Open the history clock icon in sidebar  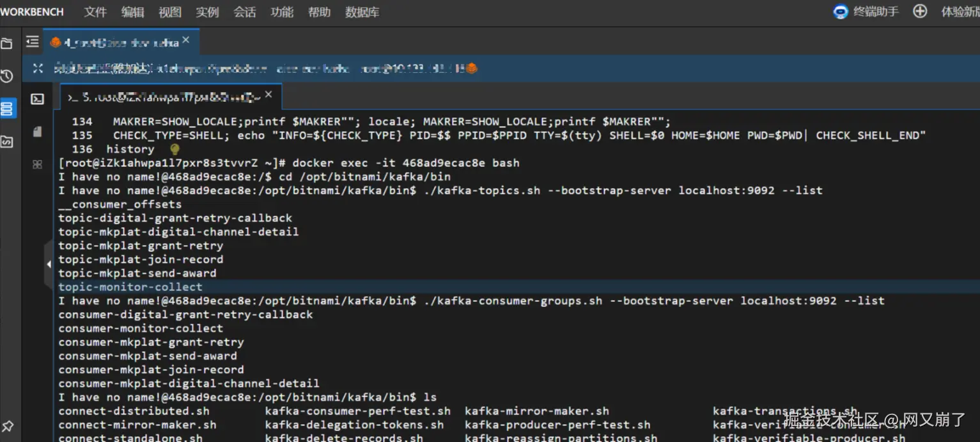[x=7, y=76]
